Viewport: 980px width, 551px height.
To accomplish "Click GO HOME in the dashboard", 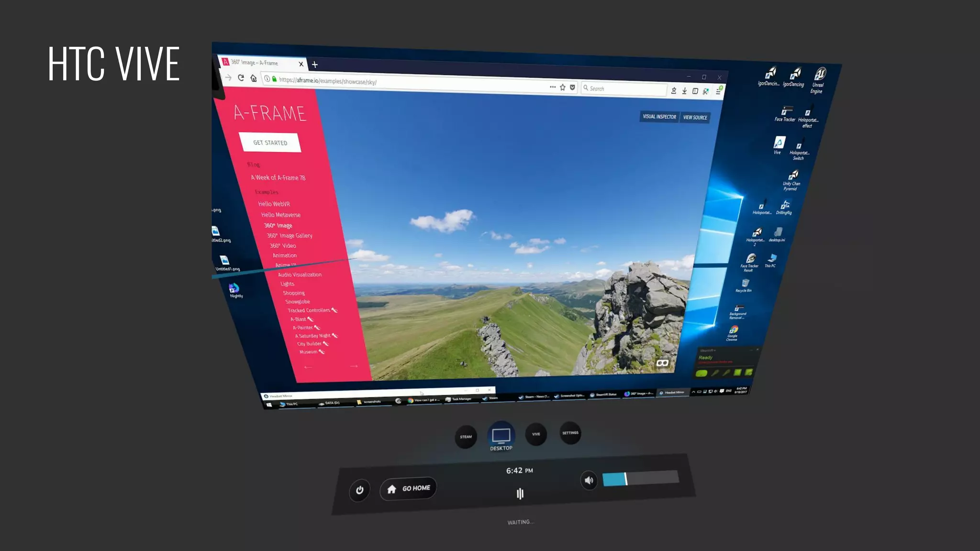I will click(x=408, y=488).
